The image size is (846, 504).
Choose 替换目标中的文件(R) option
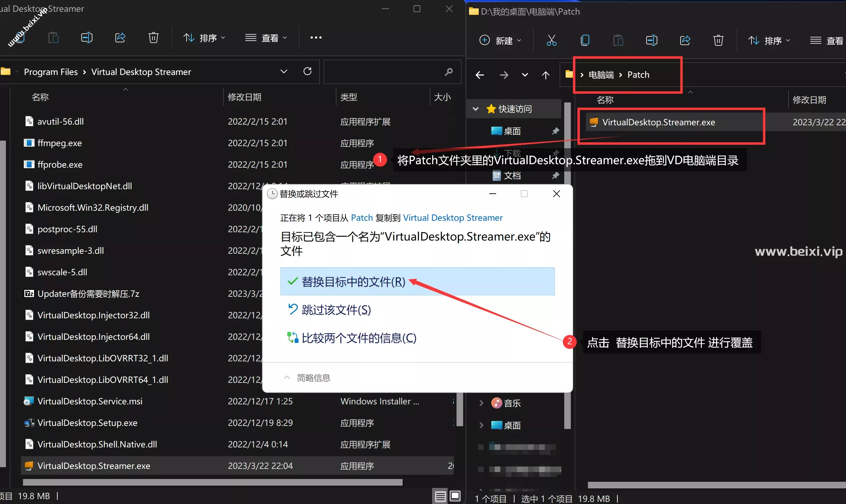click(417, 282)
